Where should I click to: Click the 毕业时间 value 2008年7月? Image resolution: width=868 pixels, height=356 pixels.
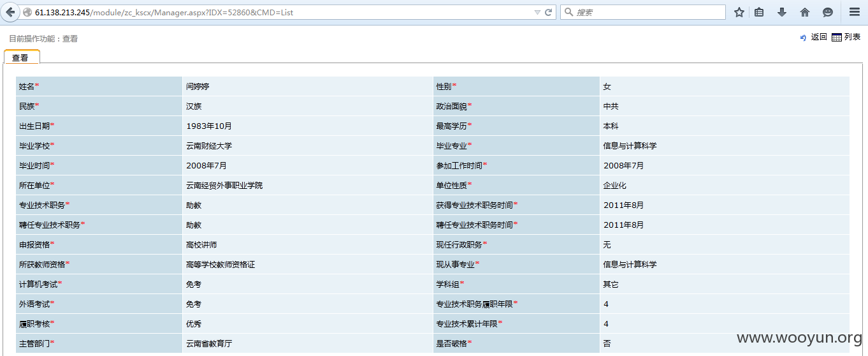[206, 165]
